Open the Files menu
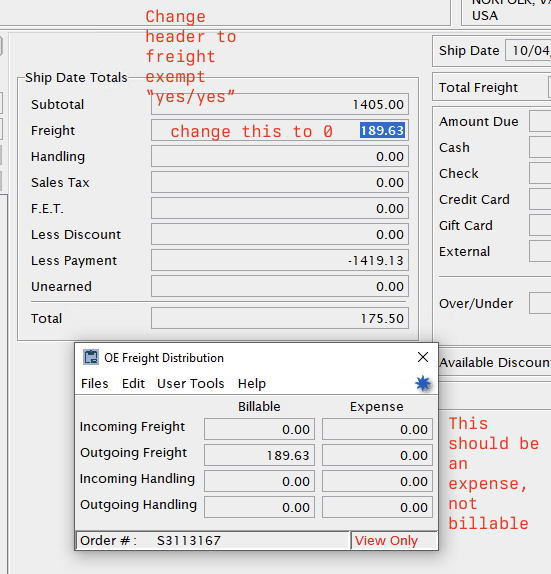The image size is (551, 574). pyautogui.click(x=94, y=383)
